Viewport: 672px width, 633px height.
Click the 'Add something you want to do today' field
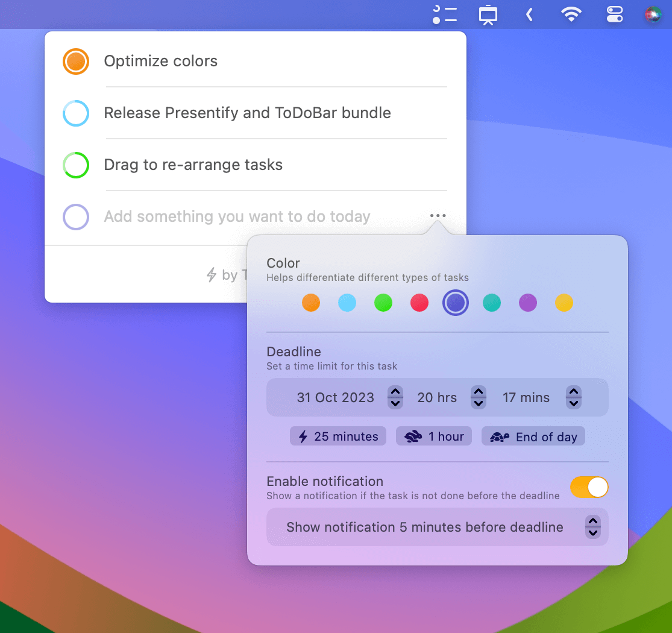[237, 216]
